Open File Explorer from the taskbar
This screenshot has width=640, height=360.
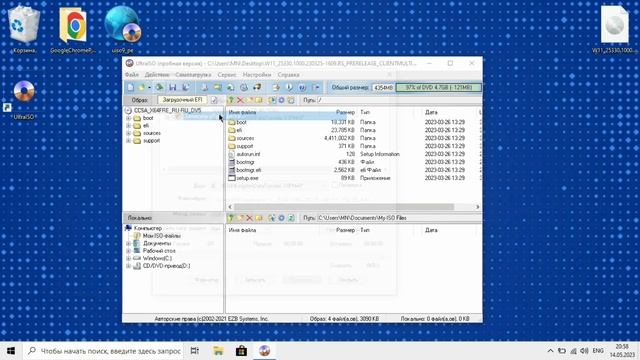click(x=218, y=351)
